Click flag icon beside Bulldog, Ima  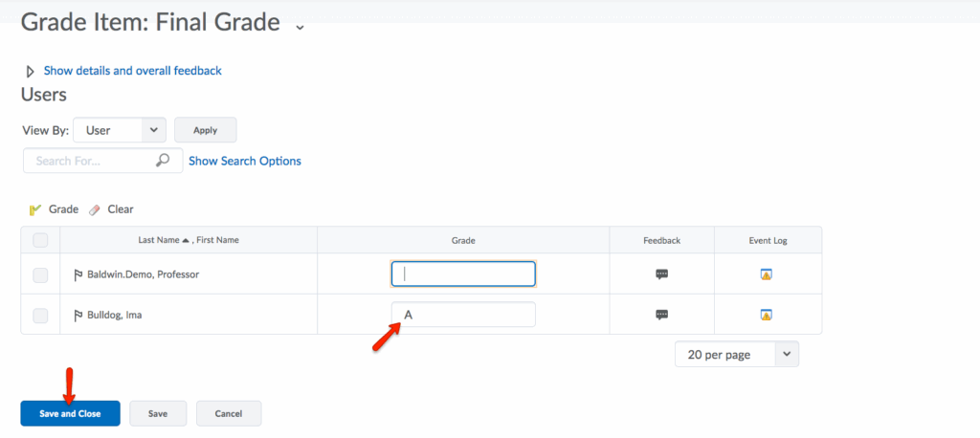[x=78, y=315]
